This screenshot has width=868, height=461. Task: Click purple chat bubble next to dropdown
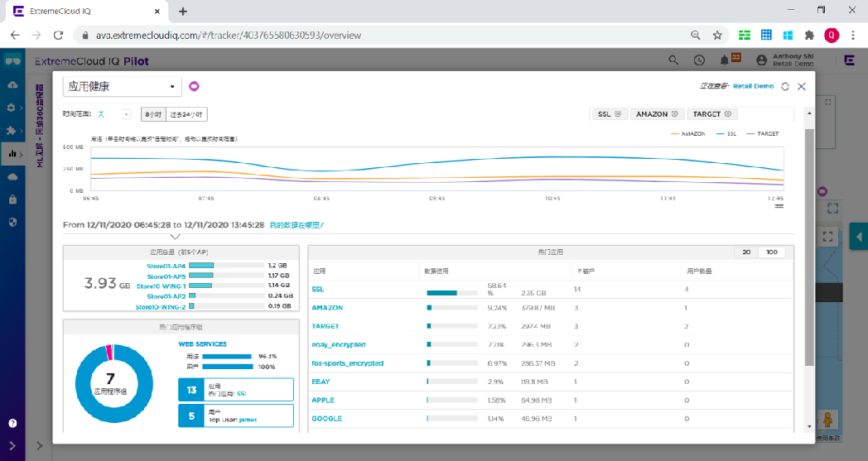click(x=194, y=86)
